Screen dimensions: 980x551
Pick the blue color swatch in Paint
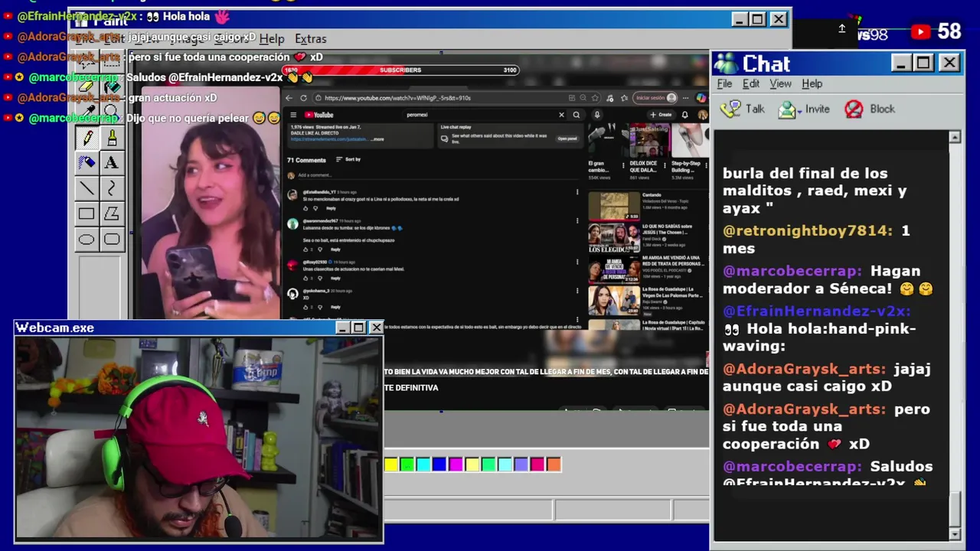pos(439,465)
